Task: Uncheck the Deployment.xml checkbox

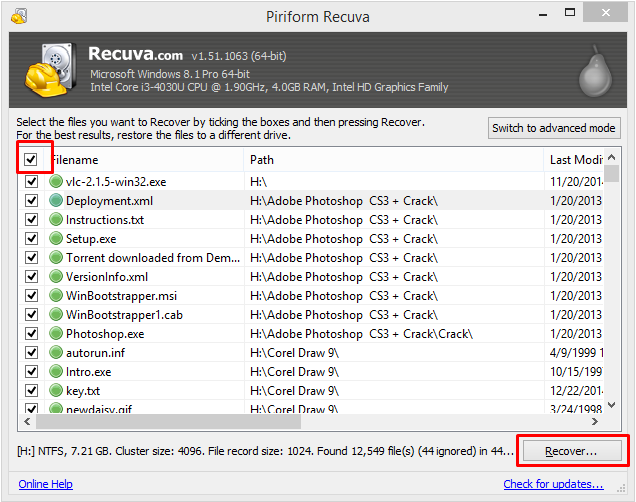Action: point(32,200)
